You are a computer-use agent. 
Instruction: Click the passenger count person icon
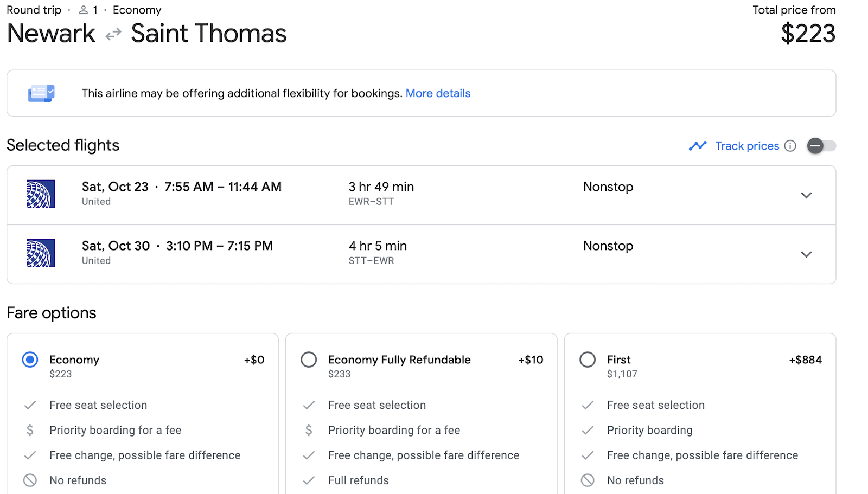83,10
